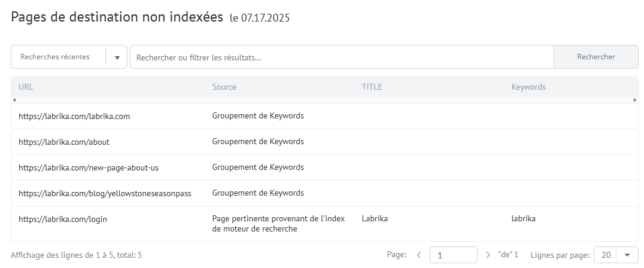Click the right arrow of horizontal scrollbar
This screenshot has height=268, width=644.
pyautogui.click(x=635, y=100)
